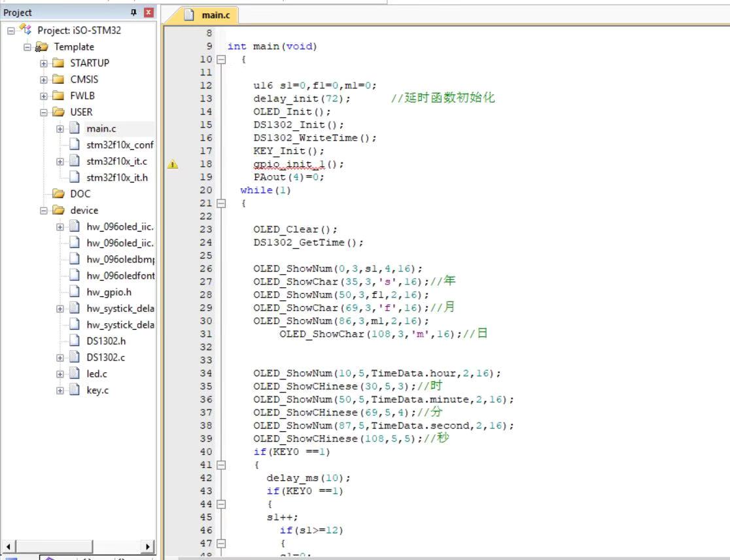730x560 pixels.
Task: Click the Template target icon
Action: tap(41, 46)
